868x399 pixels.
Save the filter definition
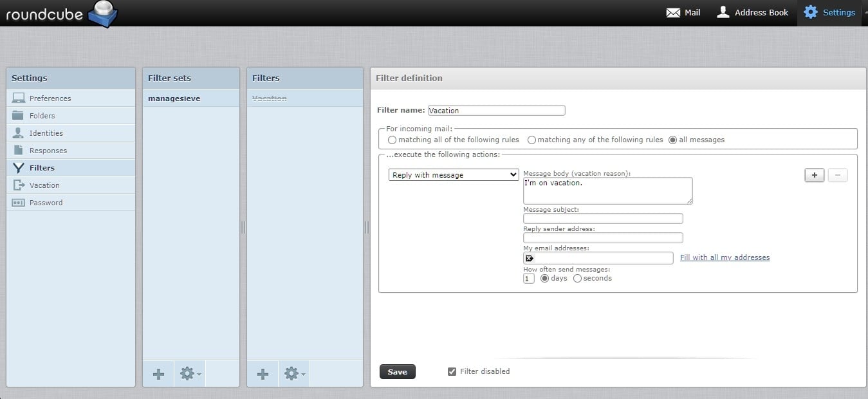[x=398, y=372]
